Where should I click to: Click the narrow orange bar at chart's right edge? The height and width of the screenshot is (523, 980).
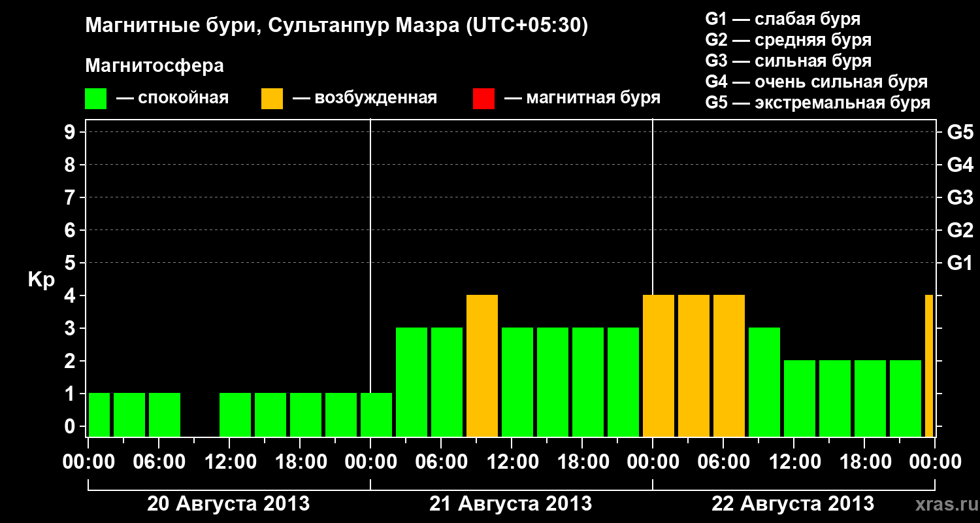click(929, 365)
